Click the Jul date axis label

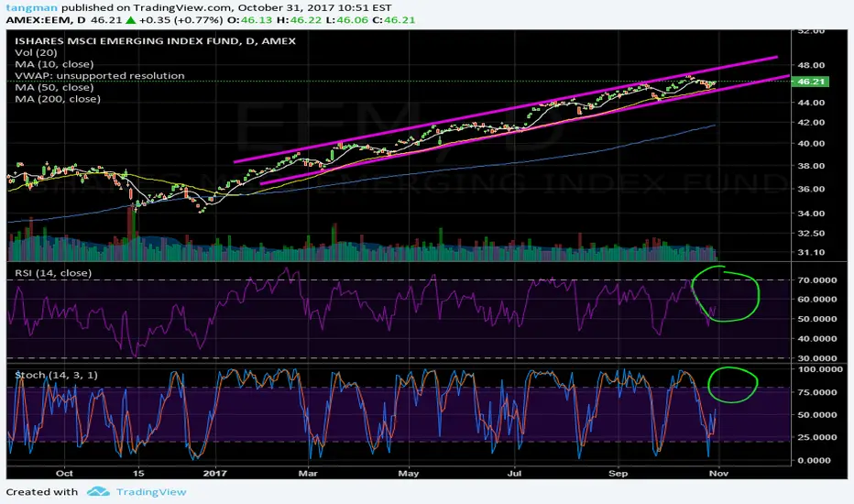click(x=514, y=473)
